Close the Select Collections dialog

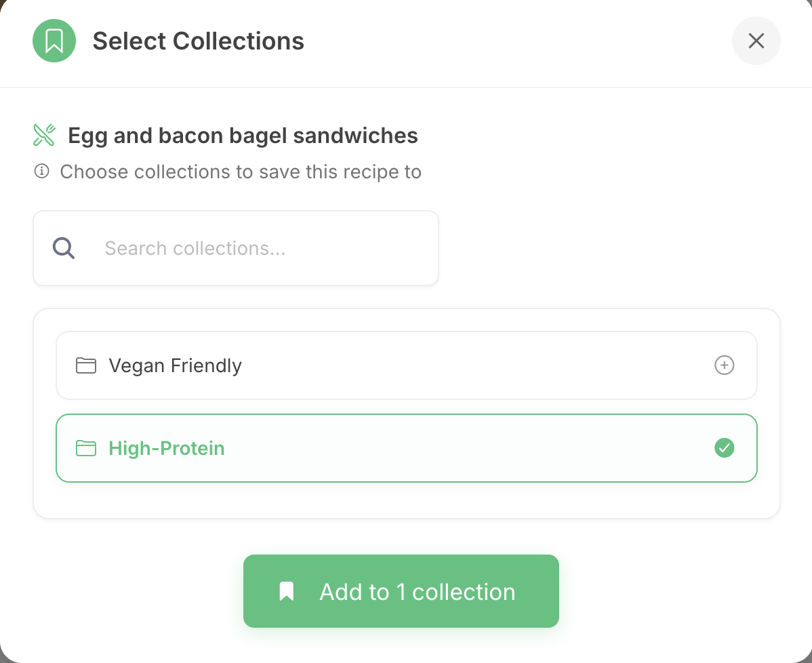[756, 41]
